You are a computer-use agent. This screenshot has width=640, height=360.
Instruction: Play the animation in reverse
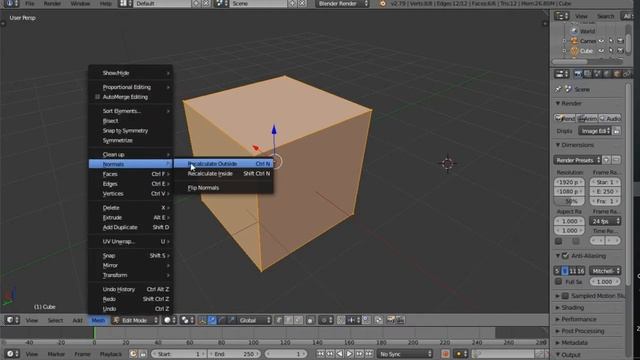click(x=340, y=354)
